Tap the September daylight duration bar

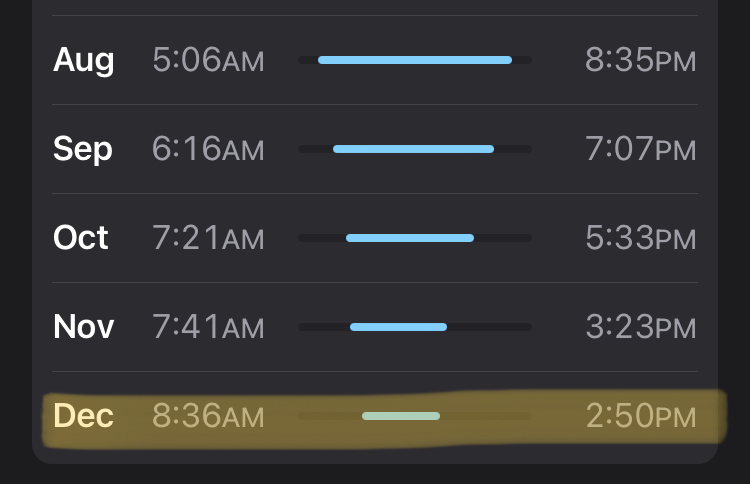[413, 149]
